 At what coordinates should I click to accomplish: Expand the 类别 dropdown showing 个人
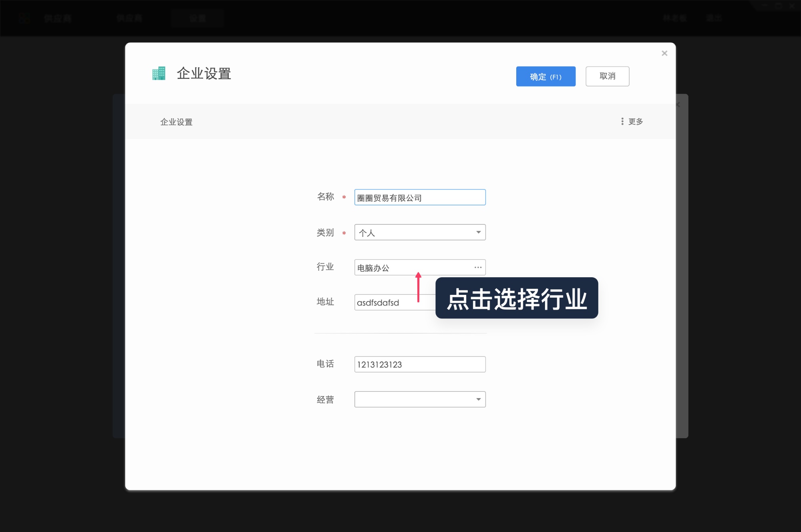(420, 232)
